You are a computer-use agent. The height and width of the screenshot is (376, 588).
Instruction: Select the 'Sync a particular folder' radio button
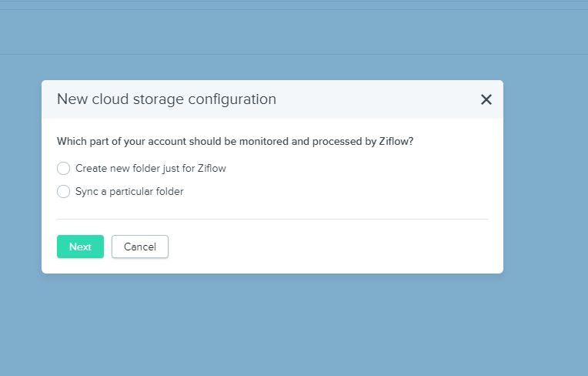[x=63, y=191]
